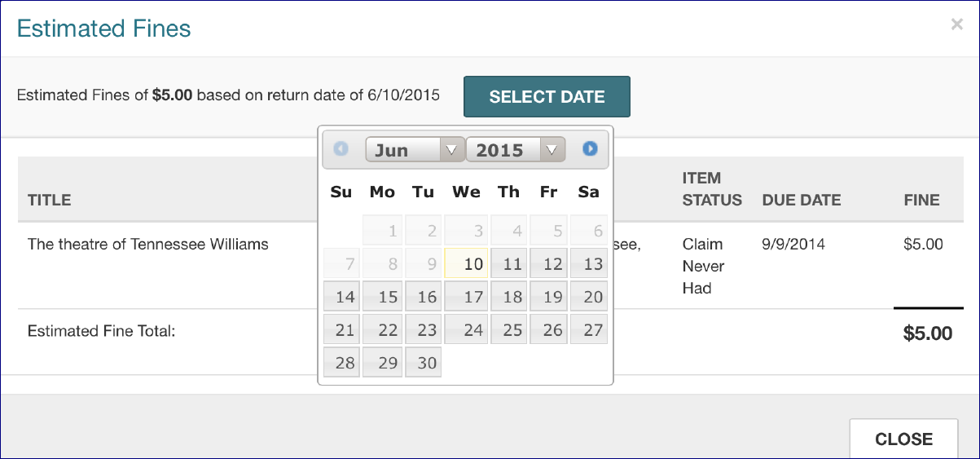This screenshot has width=980, height=459.
Task: Pick June 17 in the calendar
Action: [x=466, y=297]
